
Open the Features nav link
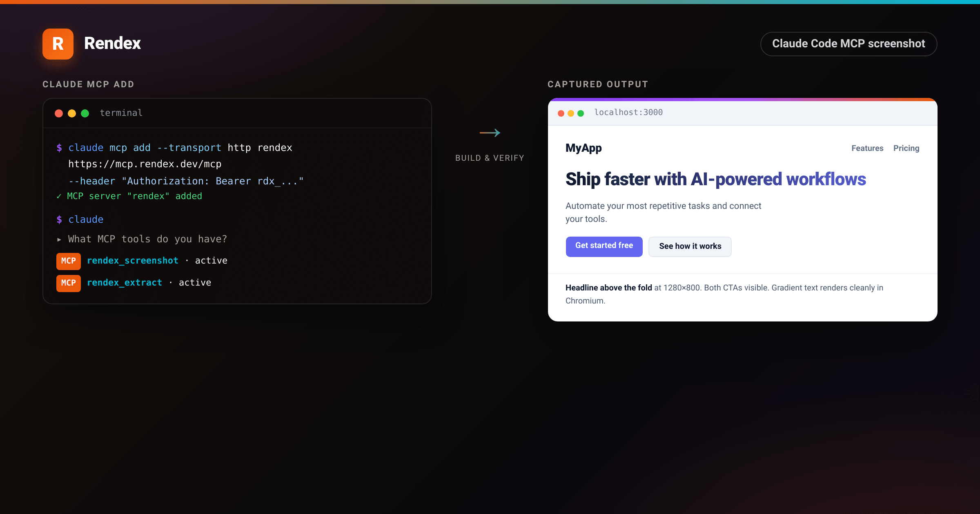(x=867, y=148)
